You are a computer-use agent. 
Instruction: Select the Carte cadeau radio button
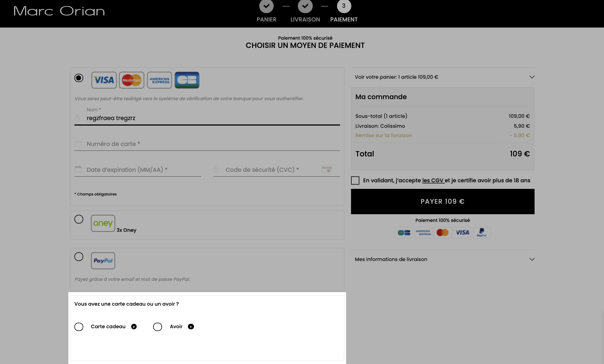[79, 327]
